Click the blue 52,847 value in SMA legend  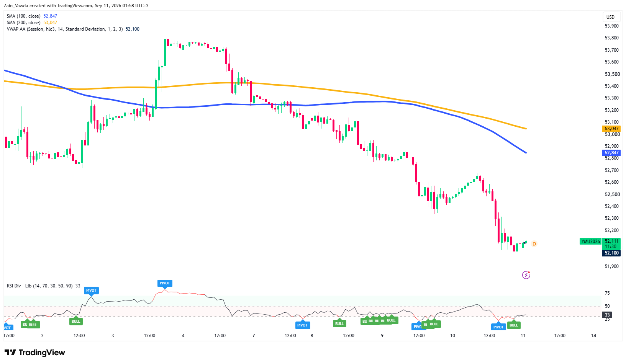click(x=50, y=16)
